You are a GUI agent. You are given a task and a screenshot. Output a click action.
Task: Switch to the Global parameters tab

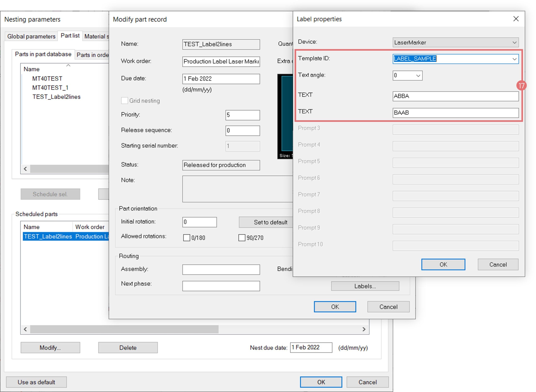tap(31, 36)
